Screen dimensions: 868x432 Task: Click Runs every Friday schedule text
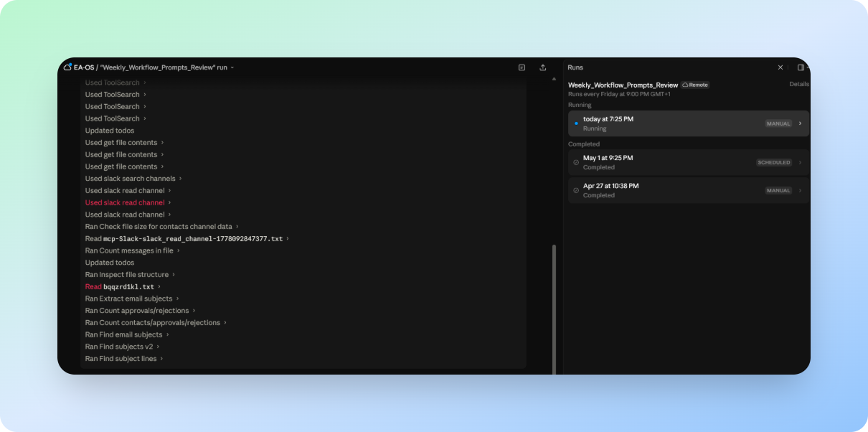[x=619, y=94]
